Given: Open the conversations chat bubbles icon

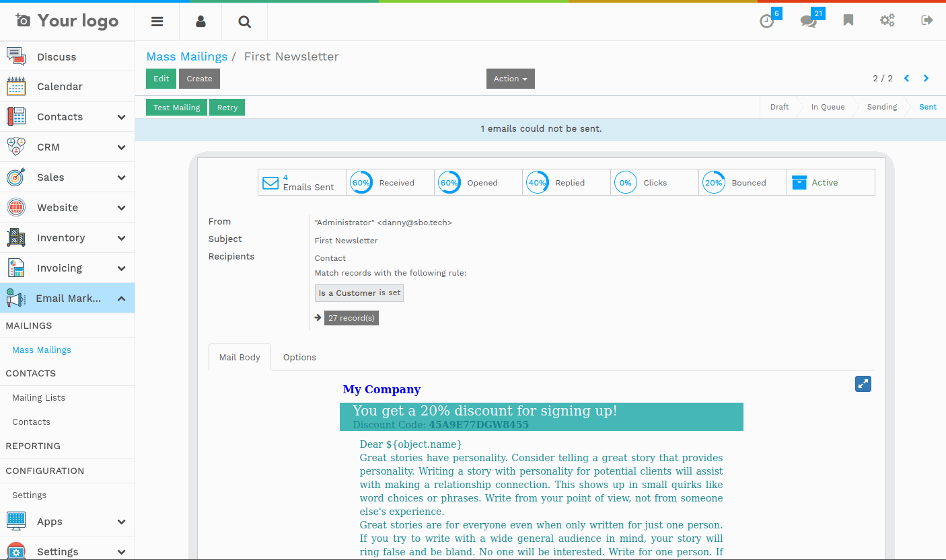Looking at the screenshot, I should click(x=808, y=21).
